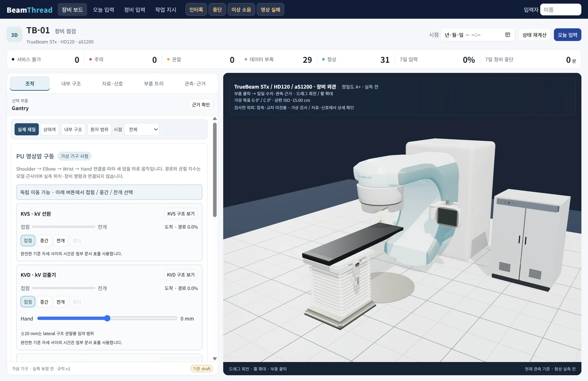The height and width of the screenshot is (381, 588).
Task: Select 내부 구조 view mode button
Action: click(73, 129)
